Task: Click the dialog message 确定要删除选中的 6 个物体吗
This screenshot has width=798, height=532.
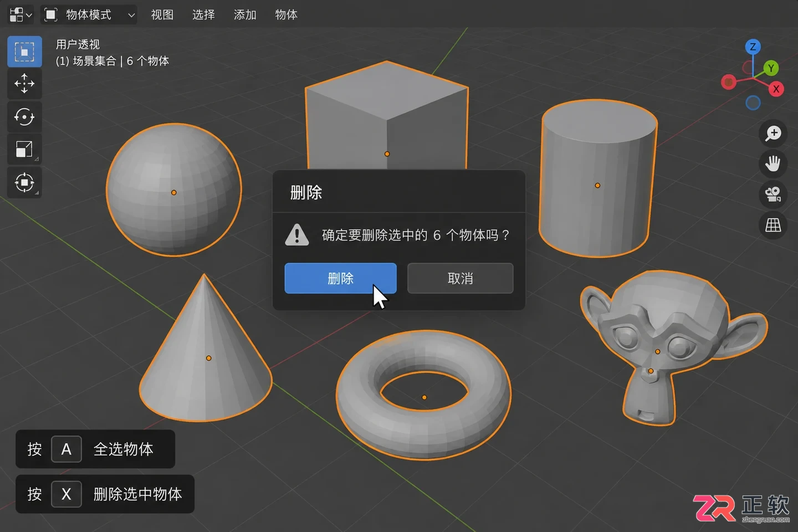Action: point(416,235)
